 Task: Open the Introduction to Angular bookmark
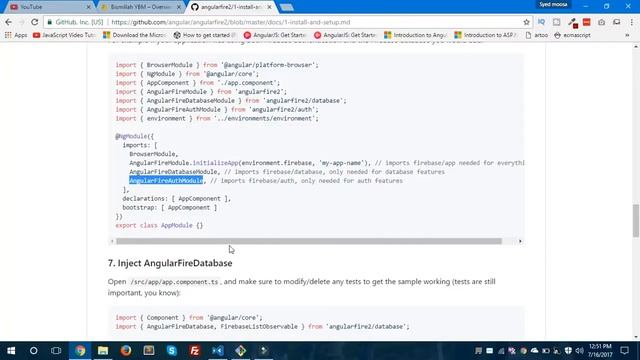point(416,35)
